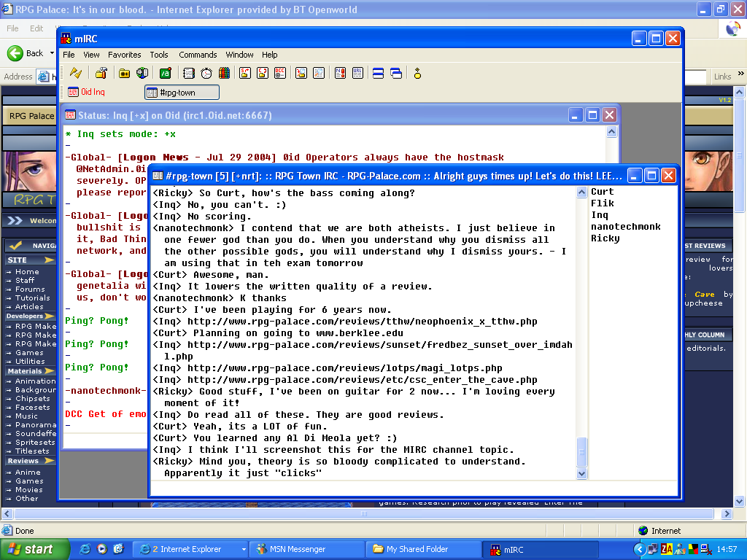The width and height of the screenshot is (747, 560).
Task: Click the #rpg-town message input box
Action: 414,488
